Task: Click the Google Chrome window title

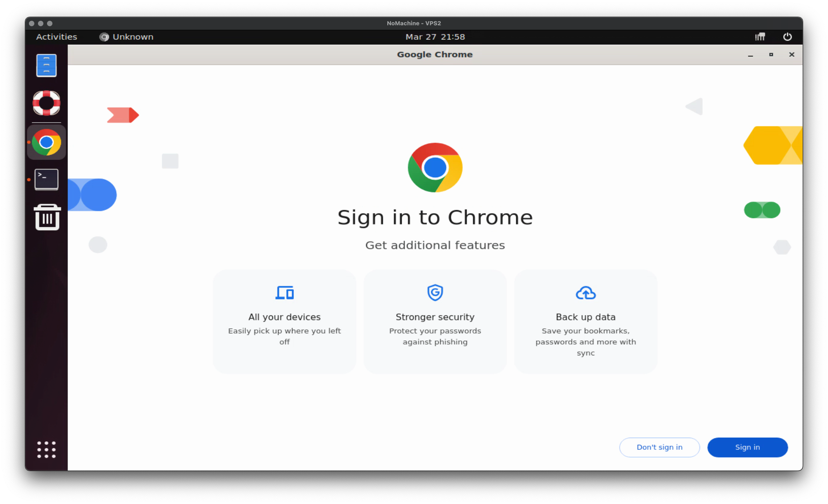Action: [x=435, y=55]
